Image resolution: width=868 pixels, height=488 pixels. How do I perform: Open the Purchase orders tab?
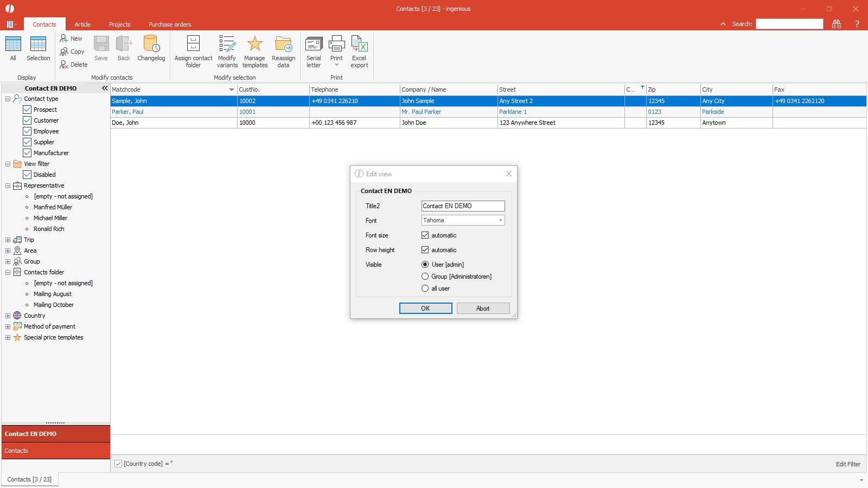[x=170, y=24]
